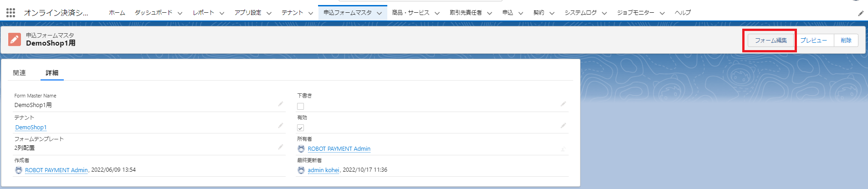Screen dimensions: 868x189
Task: Open the ホーム navigation item
Action: [117, 13]
